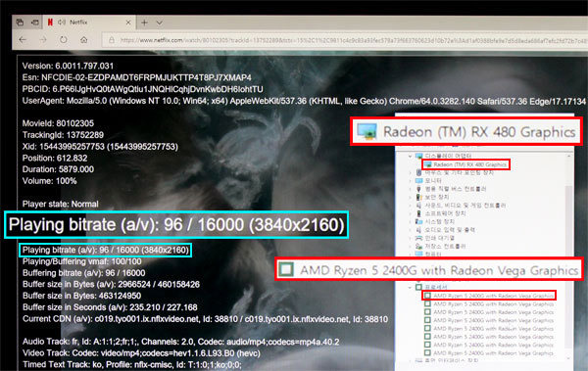
Task: Click the 프로세서 category icon
Action: 418,288
